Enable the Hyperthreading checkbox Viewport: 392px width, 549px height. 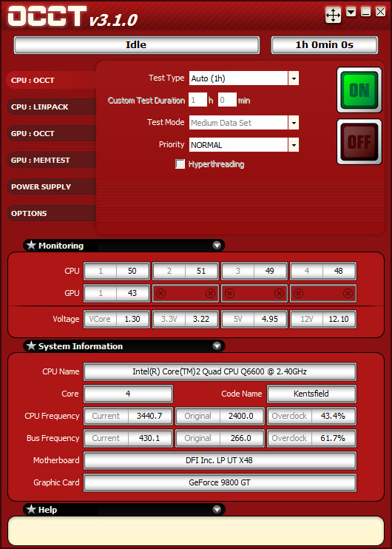[180, 164]
